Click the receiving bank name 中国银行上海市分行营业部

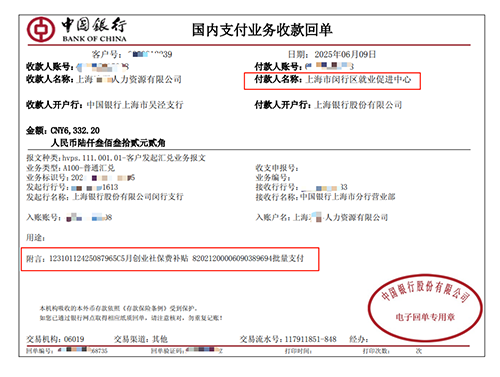348,197
